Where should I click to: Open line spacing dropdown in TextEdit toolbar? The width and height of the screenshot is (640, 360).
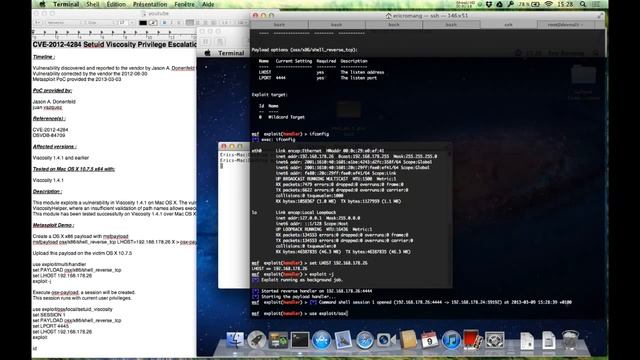[227, 23]
